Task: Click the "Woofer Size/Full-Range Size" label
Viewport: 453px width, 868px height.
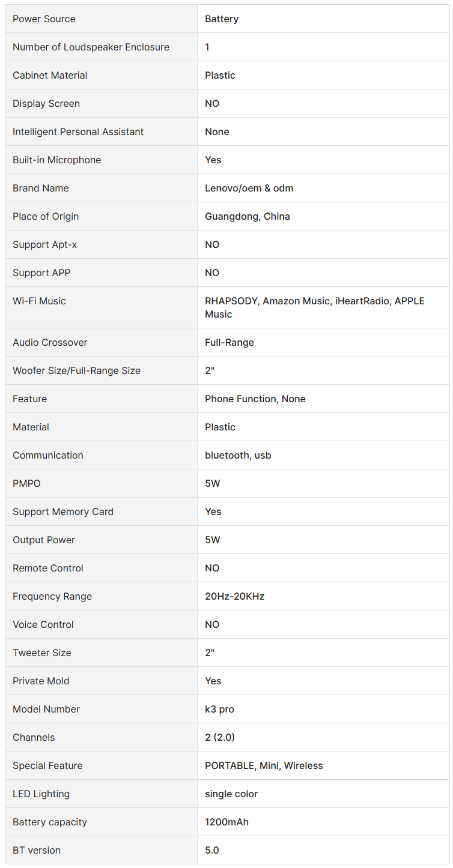Action: pyautogui.click(x=76, y=371)
